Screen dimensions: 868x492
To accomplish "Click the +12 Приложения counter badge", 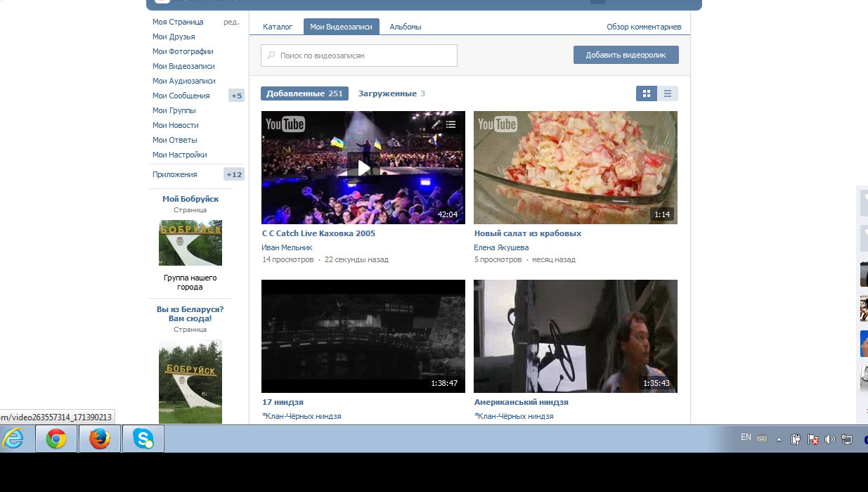I will click(233, 174).
